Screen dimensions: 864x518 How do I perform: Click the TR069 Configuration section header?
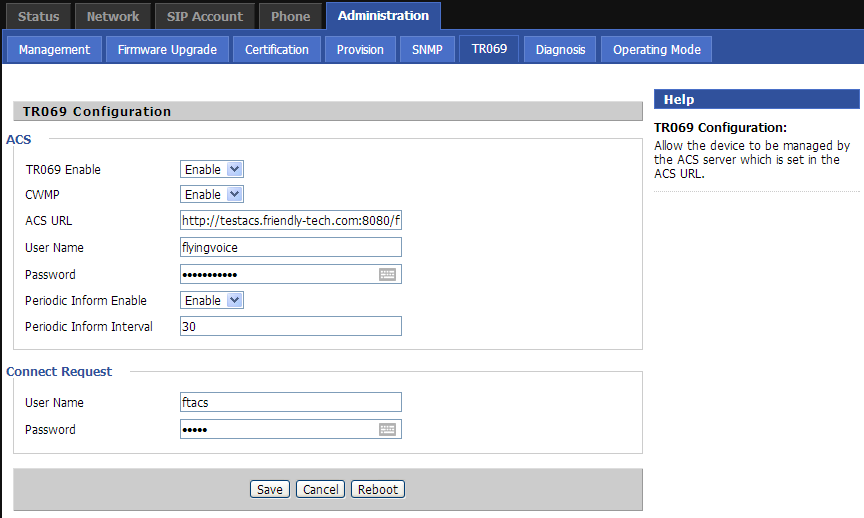(328, 111)
